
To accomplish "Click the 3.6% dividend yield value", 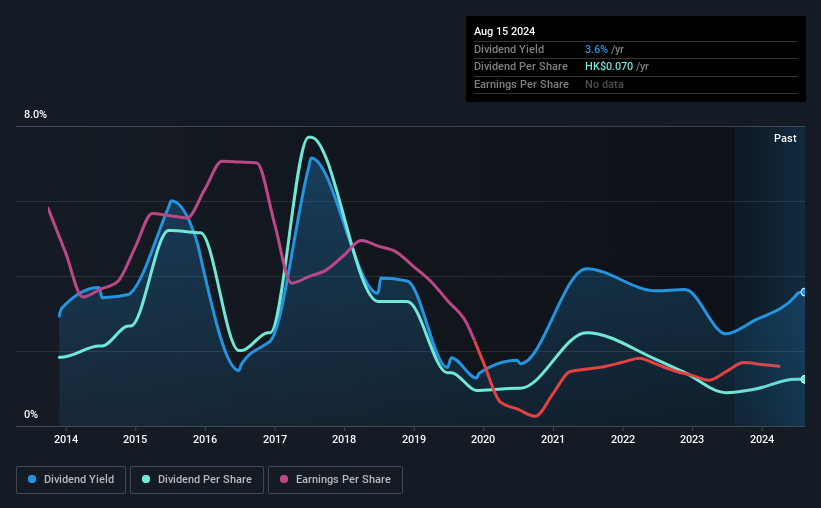I will (596, 49).
